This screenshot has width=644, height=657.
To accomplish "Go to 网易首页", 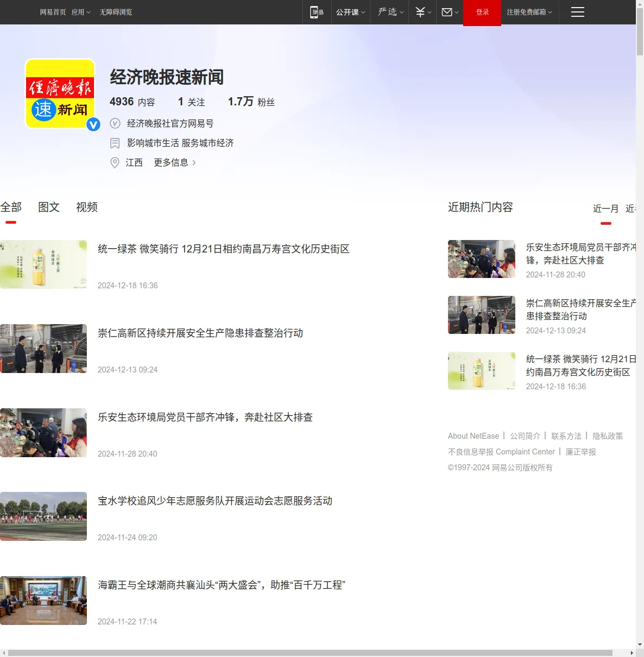I will point(53,12).
